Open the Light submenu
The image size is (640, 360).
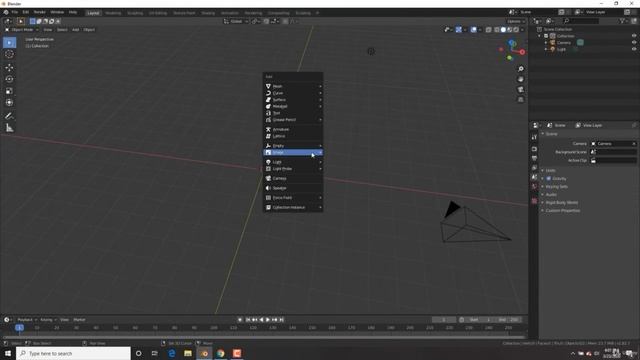[x=293, y=162]
